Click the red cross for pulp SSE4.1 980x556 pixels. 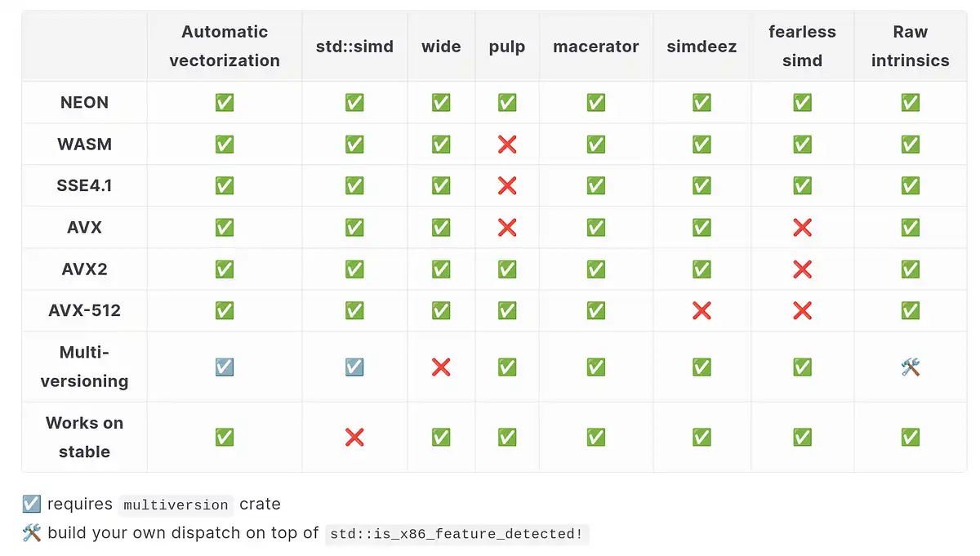click(507, 185)
